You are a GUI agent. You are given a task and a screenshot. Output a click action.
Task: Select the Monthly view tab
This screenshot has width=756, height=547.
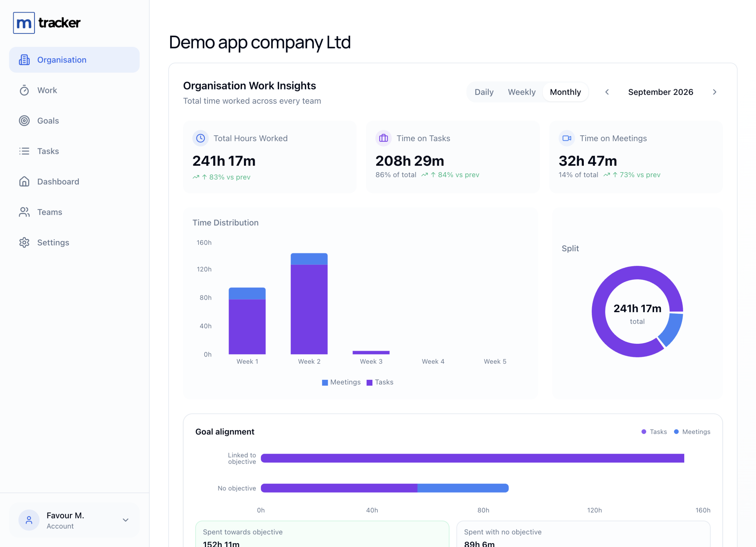click(565, 92)
